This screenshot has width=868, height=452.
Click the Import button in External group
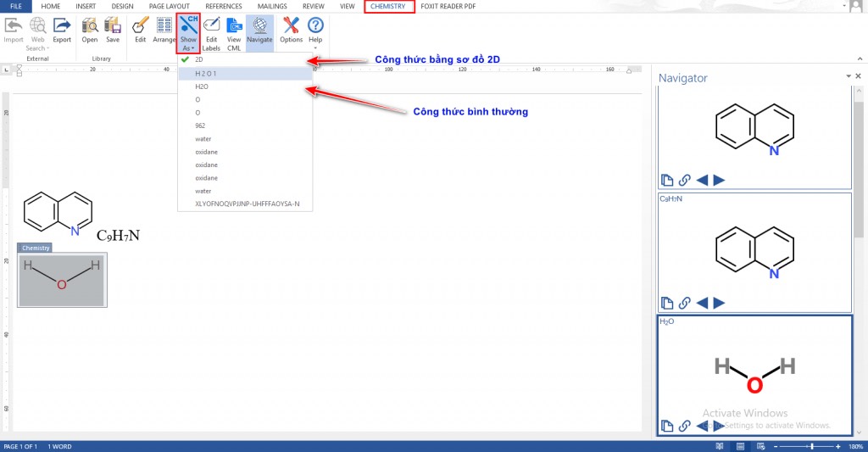pos(14,31)
